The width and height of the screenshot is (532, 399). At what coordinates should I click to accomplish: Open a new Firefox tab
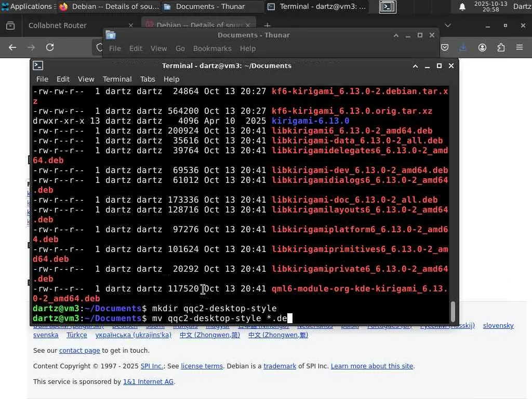click(x=267, y=25)
